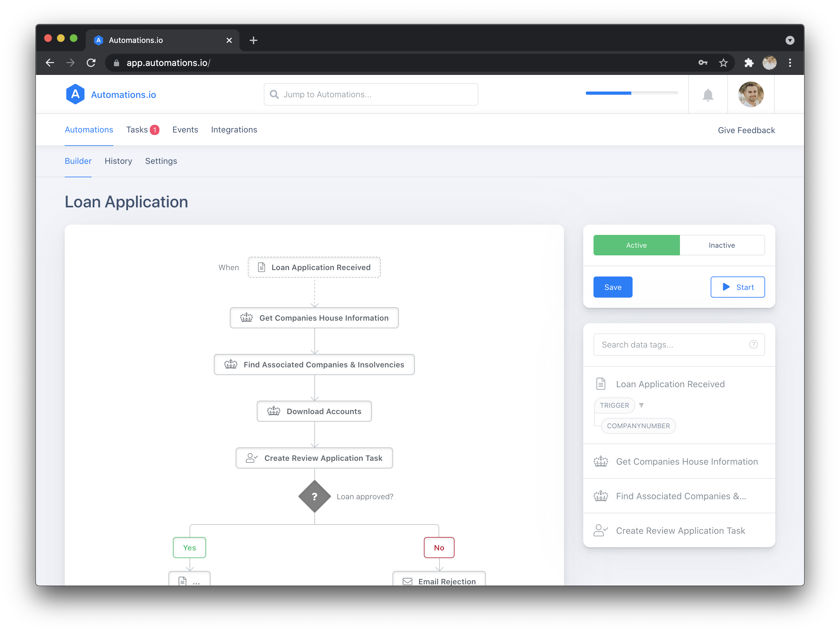This screenshot has width=840, height=633.
Task: Click document icon on Loan Application Received node
Action: pyautogui.click(x=261, y=267)
